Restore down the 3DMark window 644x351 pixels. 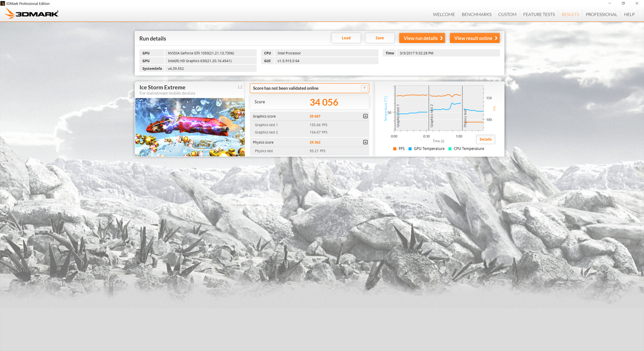(623, 3)
